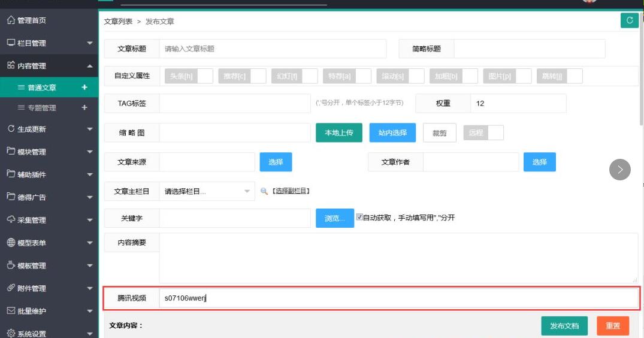Click the folder icon beside 德得广告
Viewport: 644px width, 338px height.
pos(11,197)
